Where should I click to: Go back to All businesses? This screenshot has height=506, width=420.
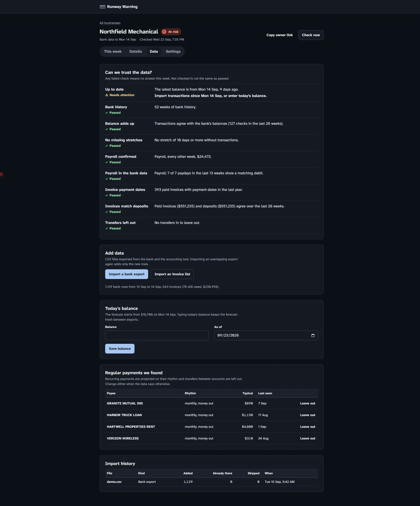pyautogui.click(x=110, y=23)
